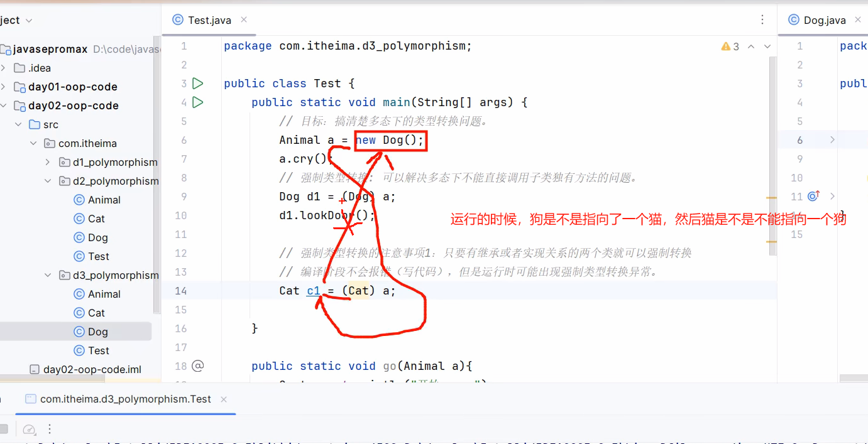Collapse the com.itheima package

tap(33, 143)
